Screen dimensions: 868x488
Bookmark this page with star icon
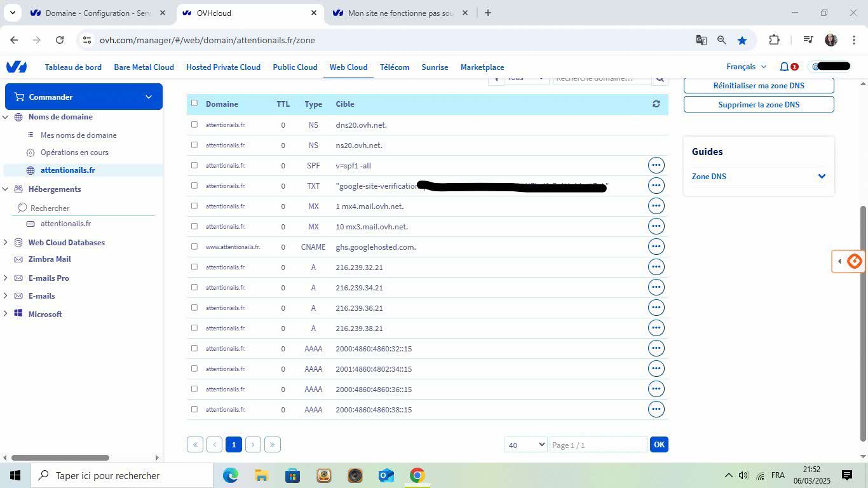point(742,40)
